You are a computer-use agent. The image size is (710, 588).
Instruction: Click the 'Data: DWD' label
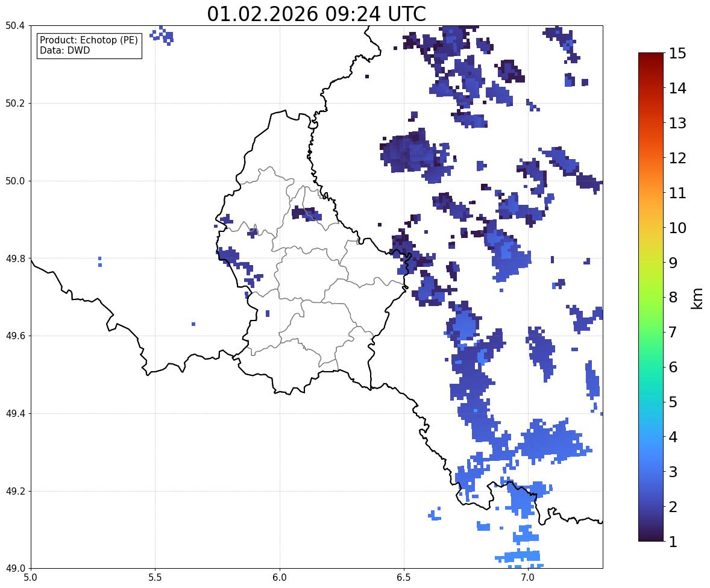pyautogui.click(x=64, y=50)
